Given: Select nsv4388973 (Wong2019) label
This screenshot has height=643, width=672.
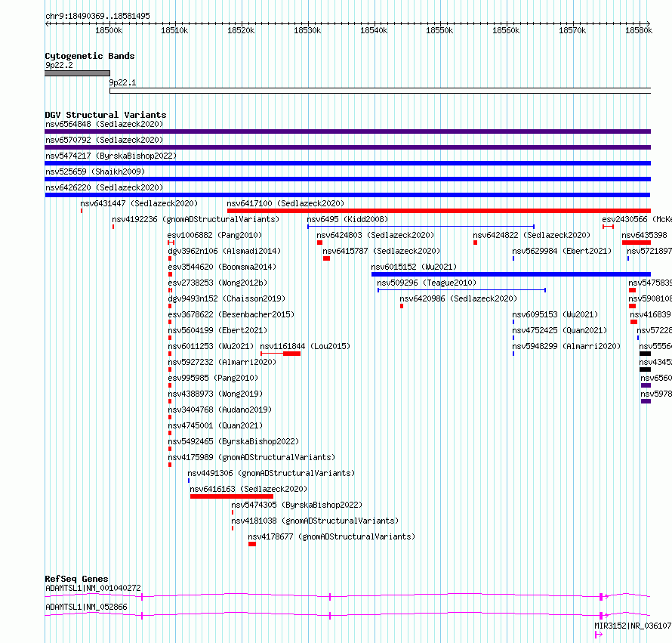Looking at the screenshot, I should click(215, 394).
